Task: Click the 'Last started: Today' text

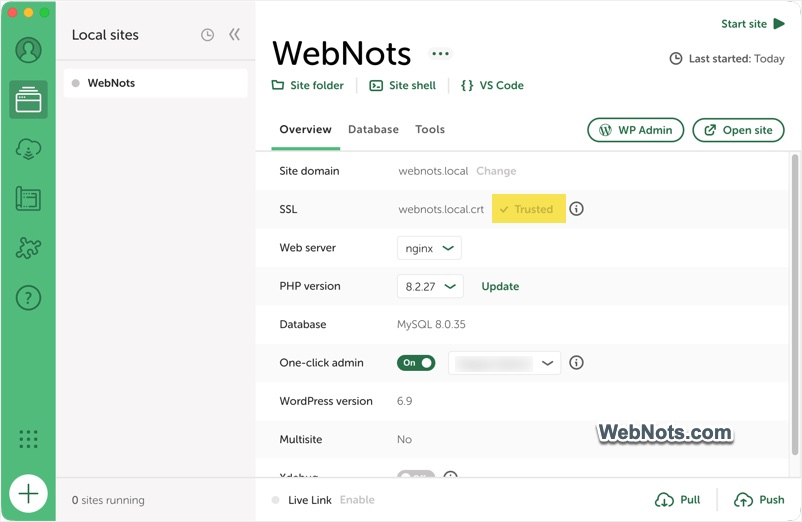Action: coord(736,58)
